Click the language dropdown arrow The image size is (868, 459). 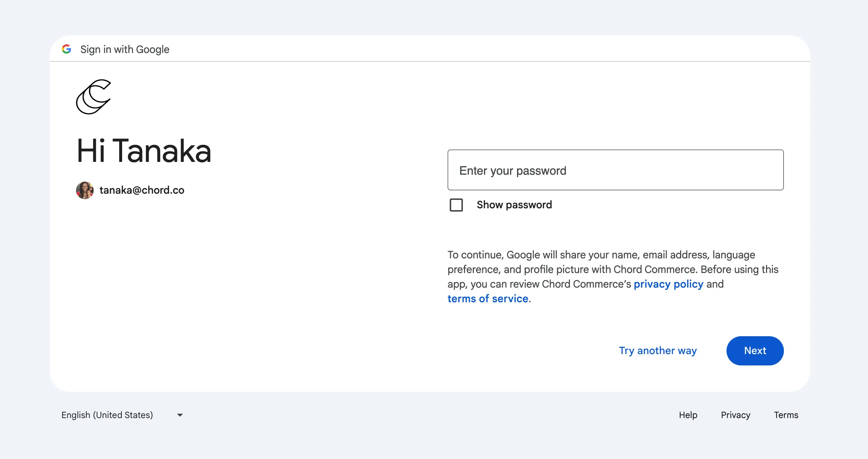point(180,415)
